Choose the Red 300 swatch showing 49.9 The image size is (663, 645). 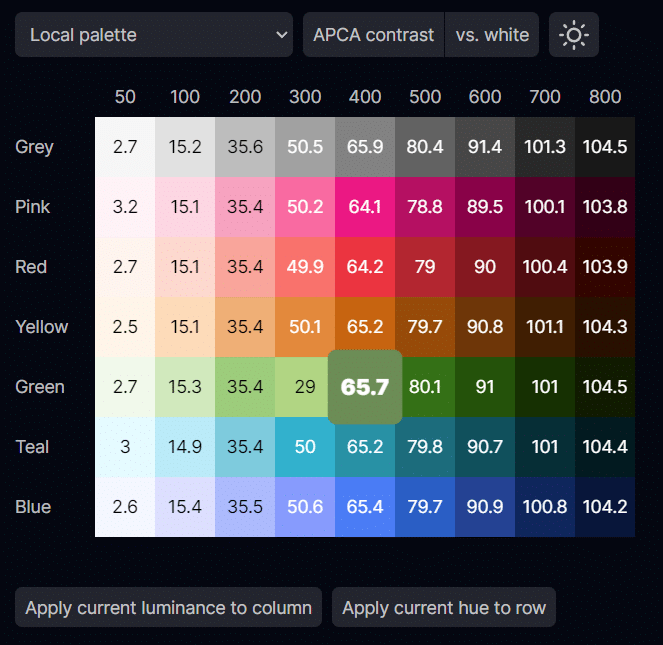pos(305,267)
